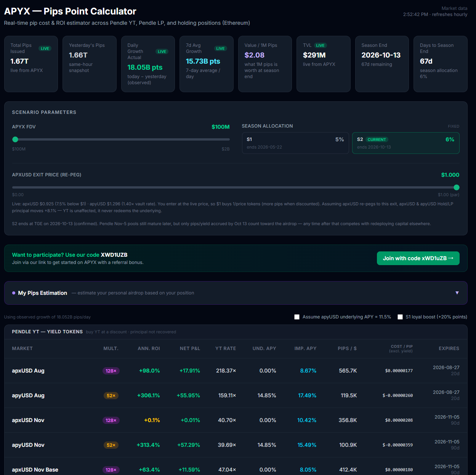Click the 128× multiplier badge for apxUSD Aug

111,371
